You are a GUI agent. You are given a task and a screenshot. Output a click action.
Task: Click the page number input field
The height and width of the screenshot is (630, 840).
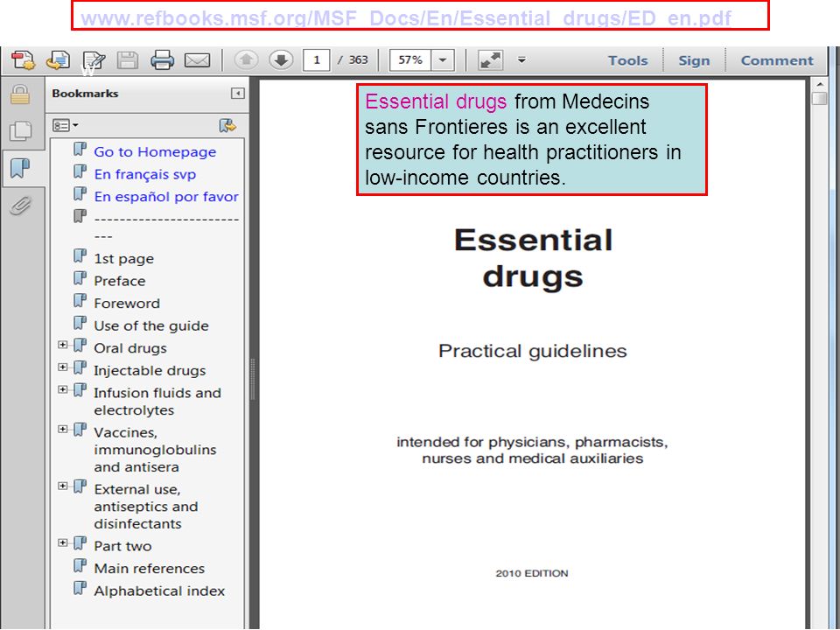point(317,60)
